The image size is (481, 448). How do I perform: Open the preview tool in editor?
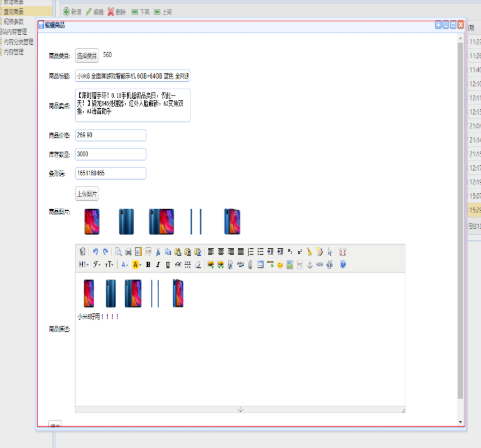(118, 252)
